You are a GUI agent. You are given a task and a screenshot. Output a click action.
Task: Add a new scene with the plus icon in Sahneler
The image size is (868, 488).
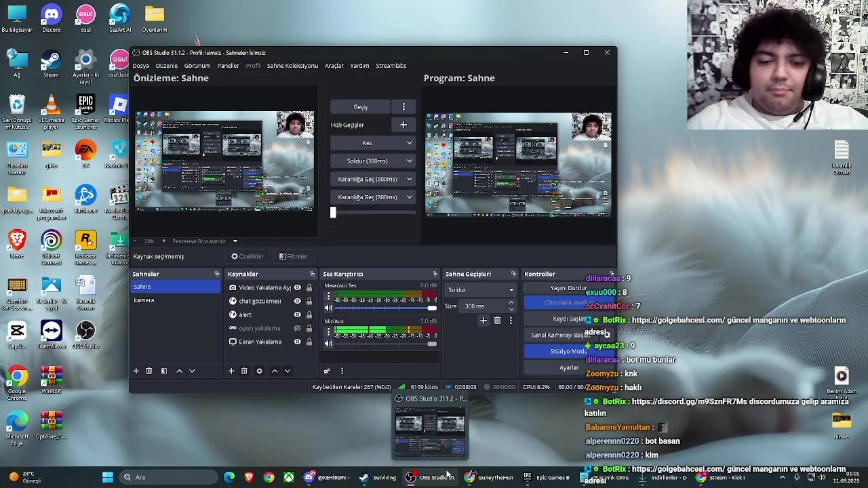point(136,371)
